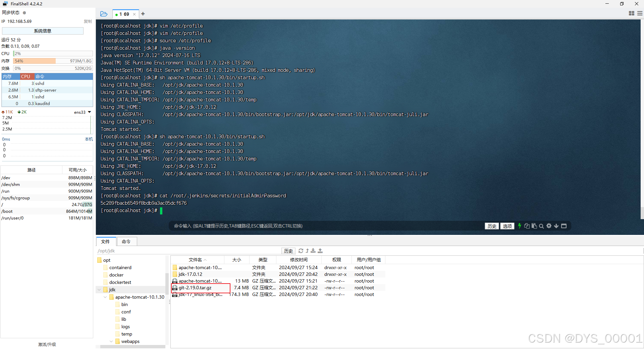The image size is (644, 349).
Task: Add a new session tab
Action: [x=143, y=14]
